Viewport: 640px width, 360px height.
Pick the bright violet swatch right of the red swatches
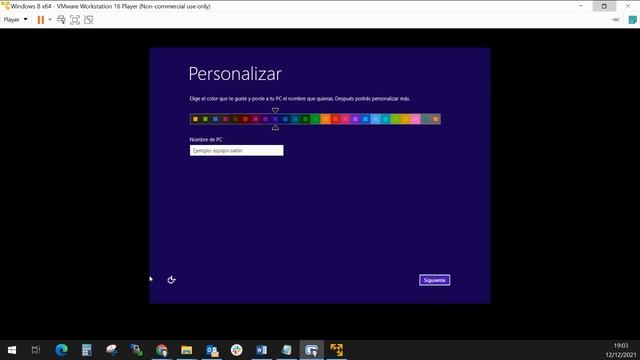(356, 119)
